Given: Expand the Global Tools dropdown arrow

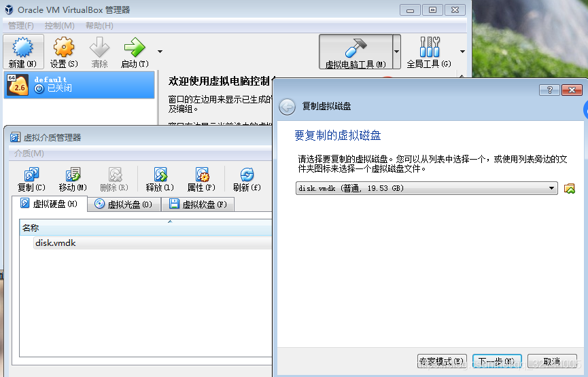Looking at the screenshot, I should pos(462,52).
